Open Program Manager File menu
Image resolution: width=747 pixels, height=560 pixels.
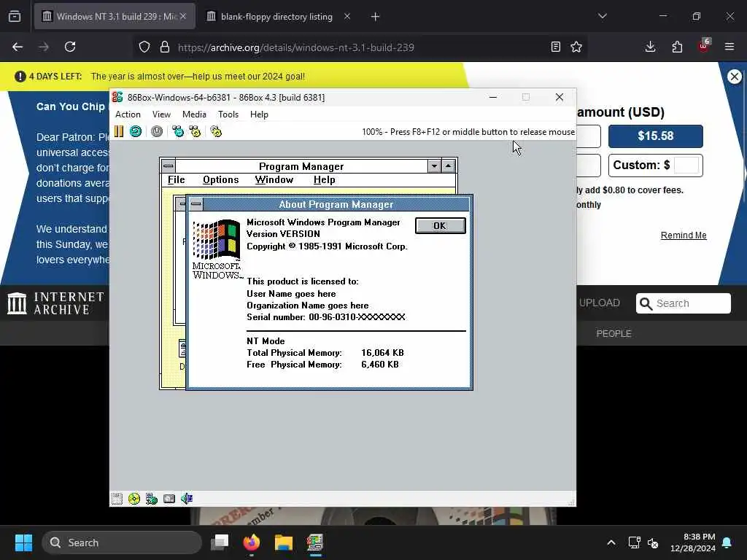(177, 179)
